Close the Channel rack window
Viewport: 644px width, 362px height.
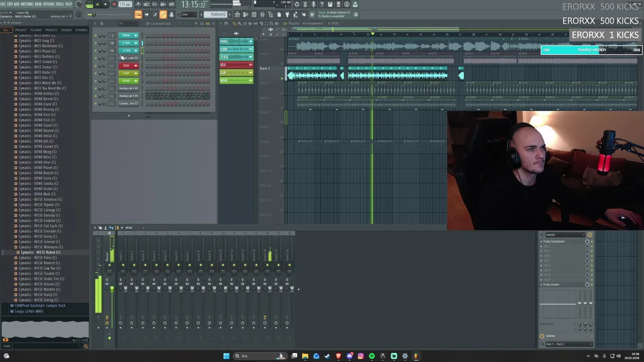pos(213,24)
